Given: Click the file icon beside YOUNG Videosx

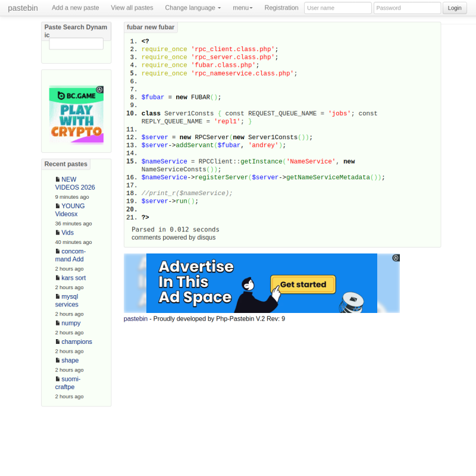Looking at the screenshot, I should [58, 206].
